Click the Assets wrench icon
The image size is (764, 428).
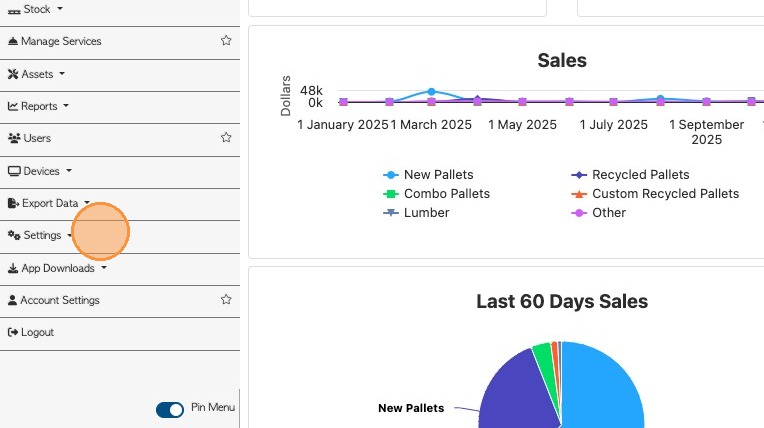(x=13, y=74)
